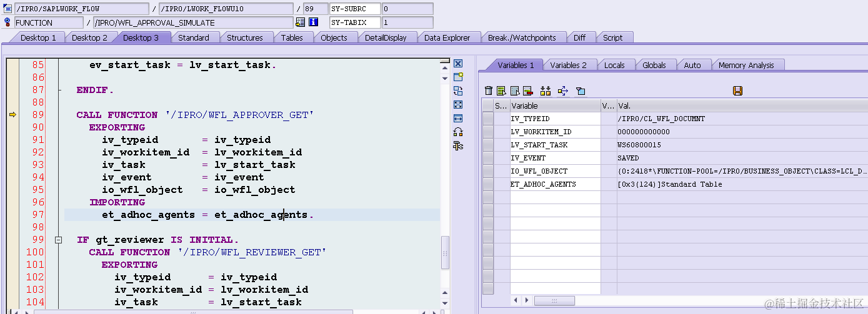Open the Break./Watchpoints tab

point(522,37)
